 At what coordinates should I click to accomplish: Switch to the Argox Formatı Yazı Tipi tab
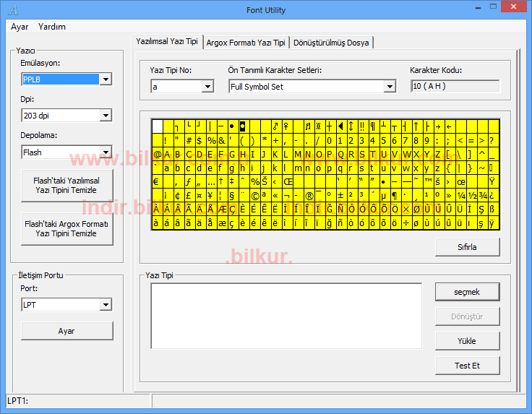pos(246,43)
